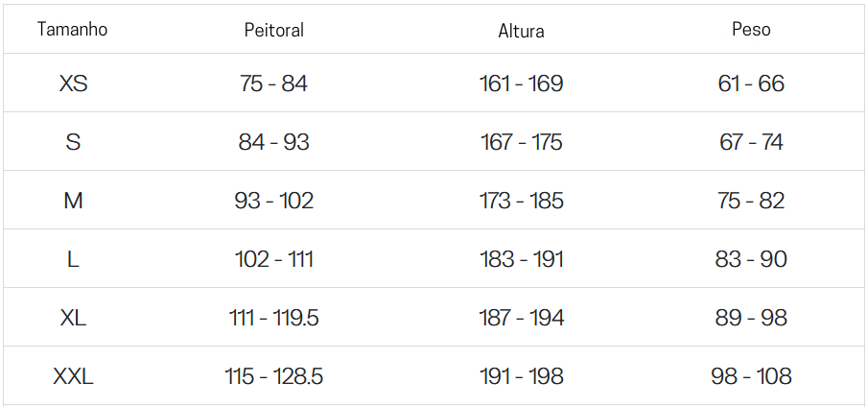Click the Tamanho column header

[x=73, y=30]
